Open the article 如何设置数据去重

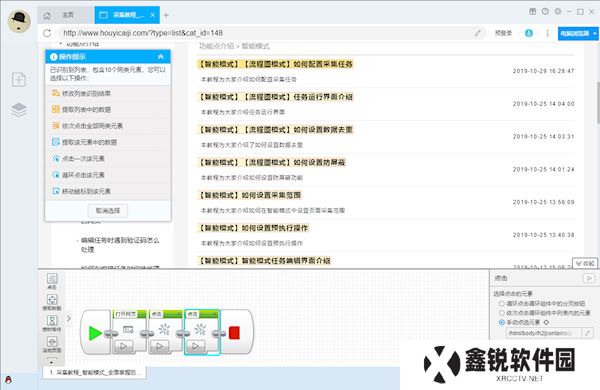point(275,130)
